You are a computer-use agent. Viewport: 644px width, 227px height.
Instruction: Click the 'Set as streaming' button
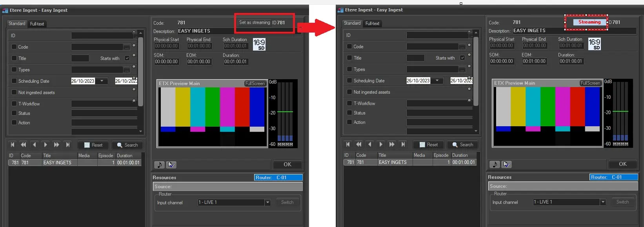255,23
